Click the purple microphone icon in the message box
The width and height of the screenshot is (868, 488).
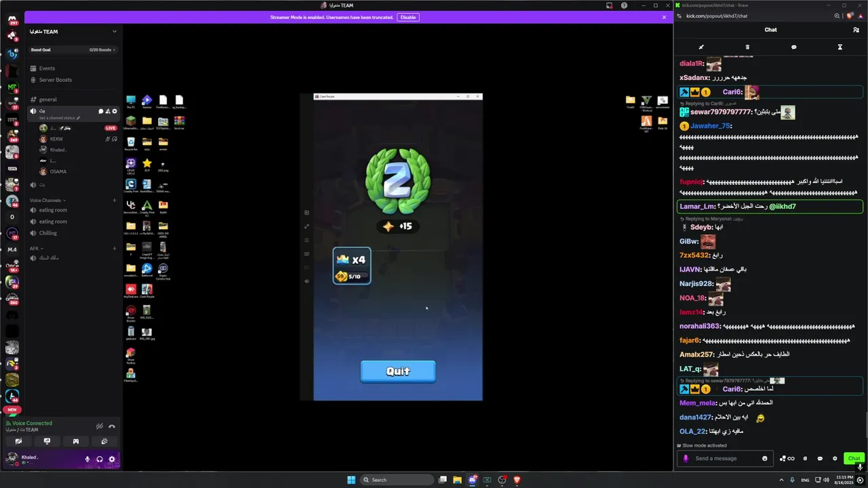click(x=686, y=459)
